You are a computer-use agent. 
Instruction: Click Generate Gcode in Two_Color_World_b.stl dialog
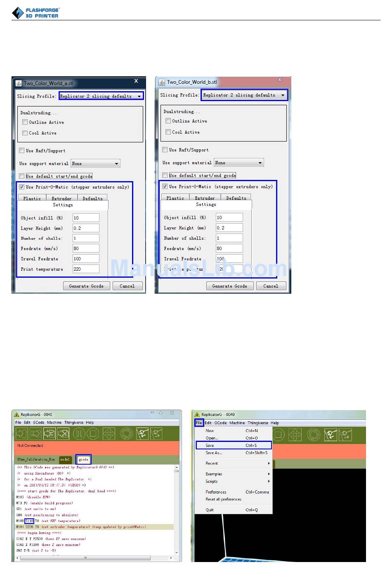tap(229, 286)
